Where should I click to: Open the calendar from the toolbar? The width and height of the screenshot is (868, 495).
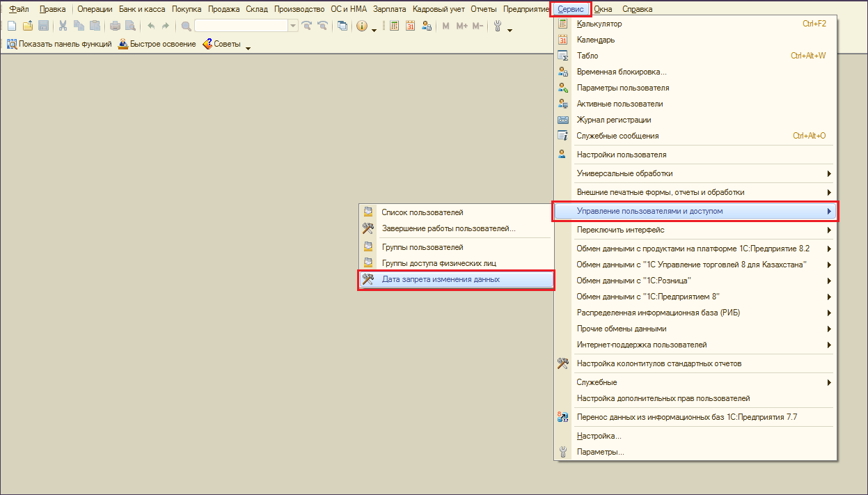[x=410, y=26]
